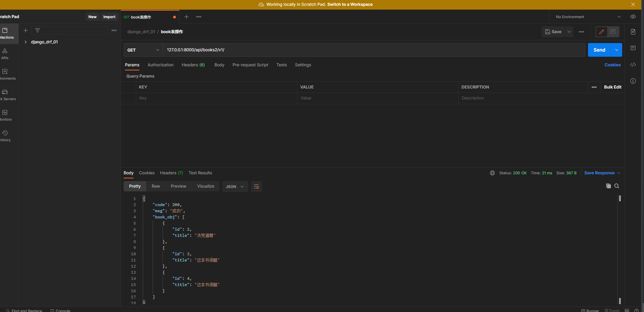Image resolution: width=644 pixels, height=312 pixels.
Task: Open the JSON format dropdown
Action: 235,187
